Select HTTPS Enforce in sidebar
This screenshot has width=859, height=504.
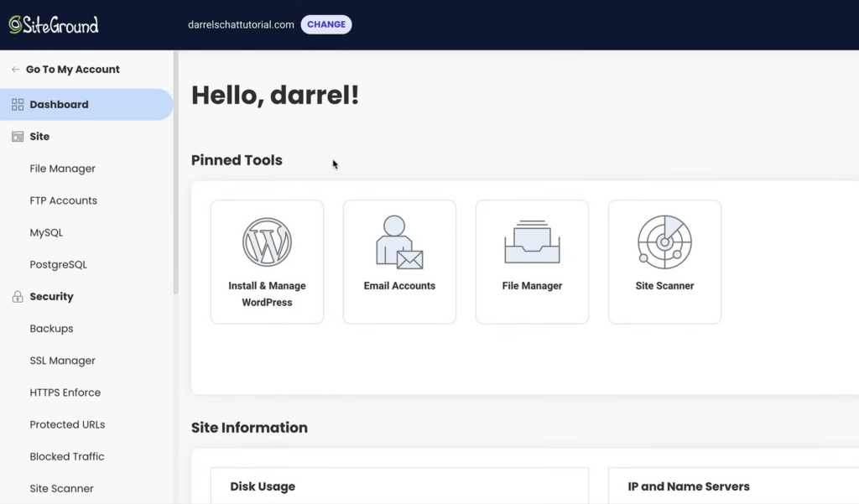coord(65,392)
